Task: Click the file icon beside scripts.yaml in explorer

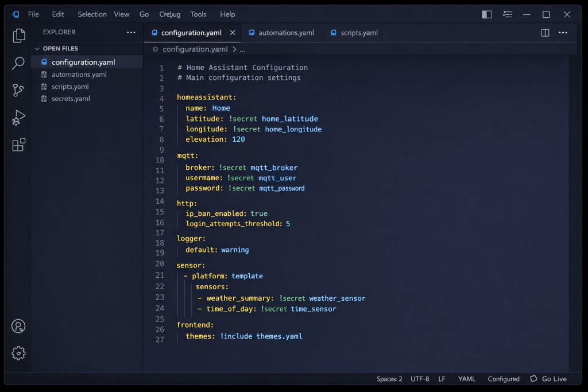Action: click(x=44, y=87)
